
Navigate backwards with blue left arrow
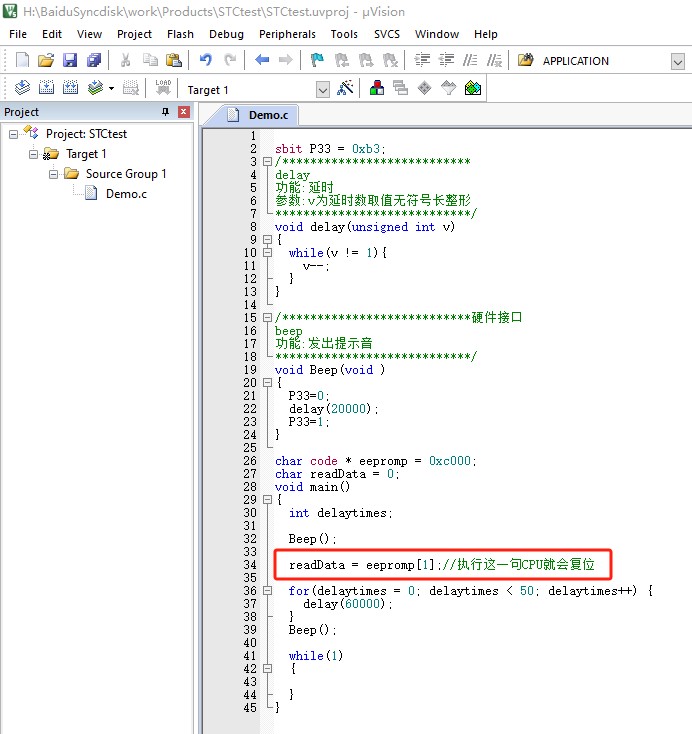point(262,60)
